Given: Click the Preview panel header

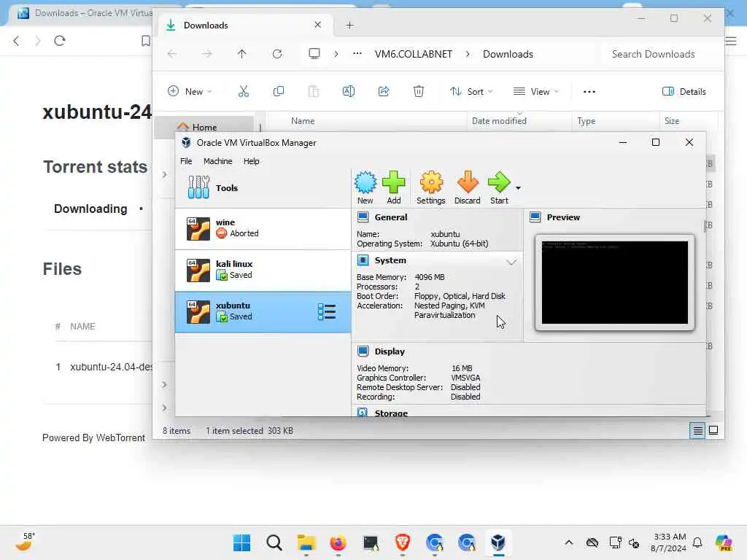Looking at the screenshot, I should coord(563,217).
